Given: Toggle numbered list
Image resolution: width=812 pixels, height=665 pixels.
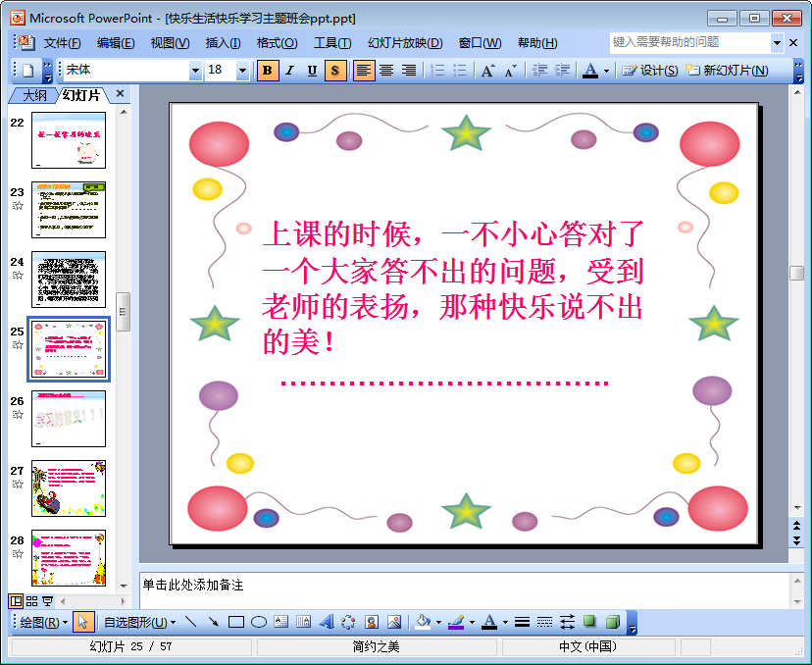Looking at the screenshot, I should point(437,70).
